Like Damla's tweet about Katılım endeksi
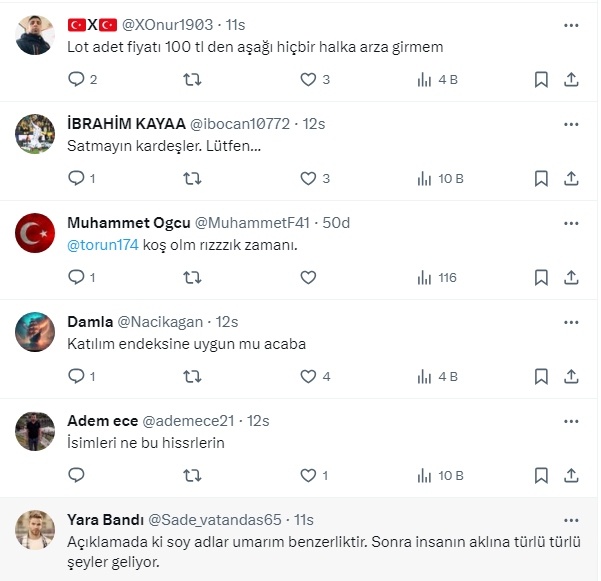Viewport: 601px width, 581px height. click(x=308, y=376)
